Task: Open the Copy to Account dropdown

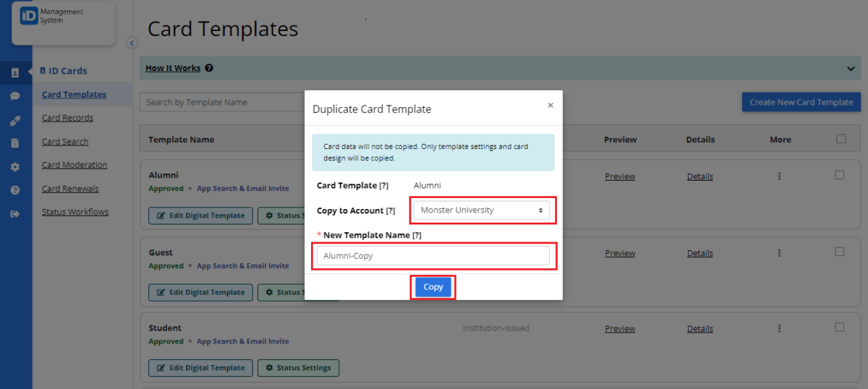Action: click(481, 210)
